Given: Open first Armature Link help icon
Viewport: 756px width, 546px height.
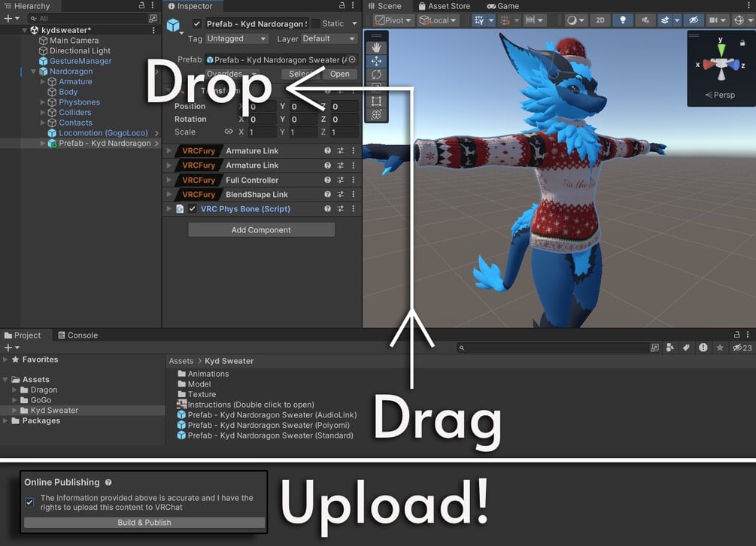Looking at the screenshot, I should 327,150.
